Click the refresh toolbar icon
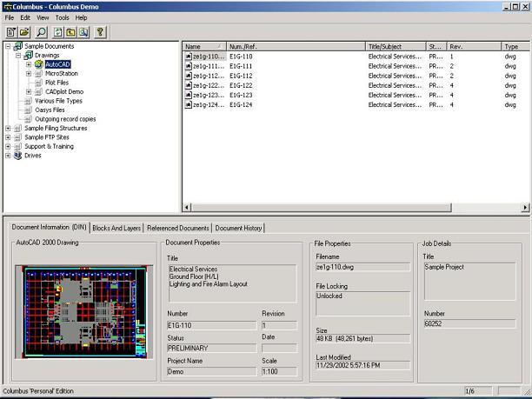The height and width of the screenshot is (399, 532). coord(58,32)
